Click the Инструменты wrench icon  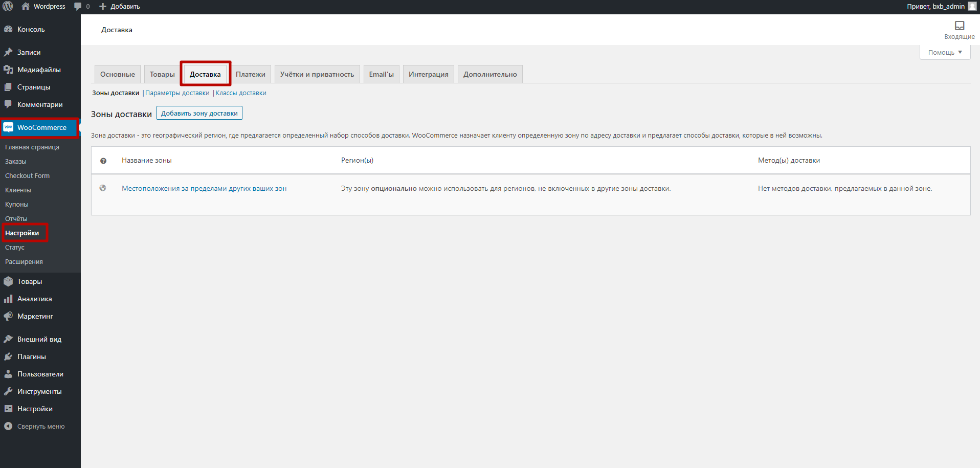click(x=8, y=391)
